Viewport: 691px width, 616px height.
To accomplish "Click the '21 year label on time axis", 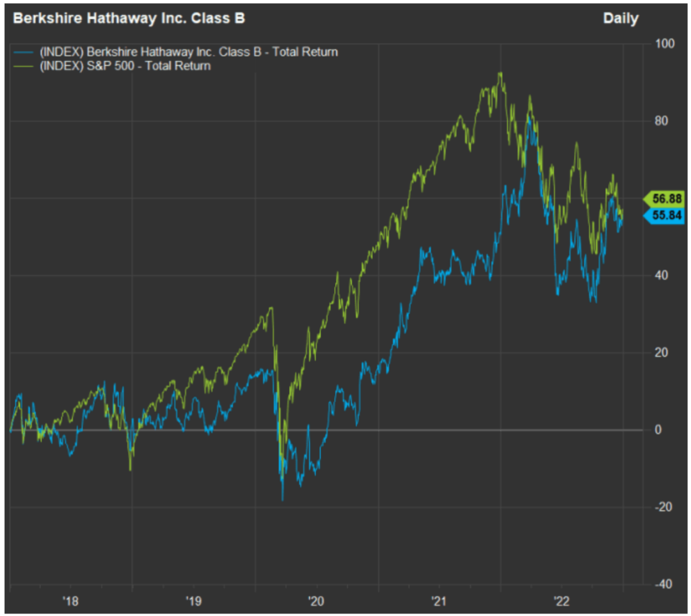I will click(x=439, y=601).
